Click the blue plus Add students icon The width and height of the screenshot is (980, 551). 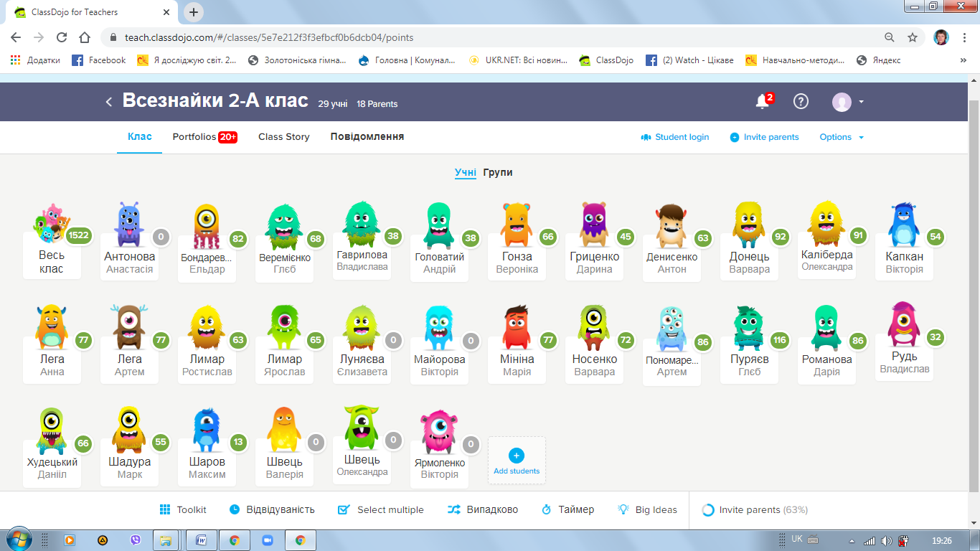pyautogui.click(x=517, y=455)
